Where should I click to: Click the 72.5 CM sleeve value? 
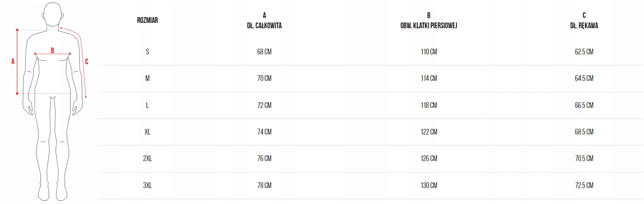(x=584, y=185)
